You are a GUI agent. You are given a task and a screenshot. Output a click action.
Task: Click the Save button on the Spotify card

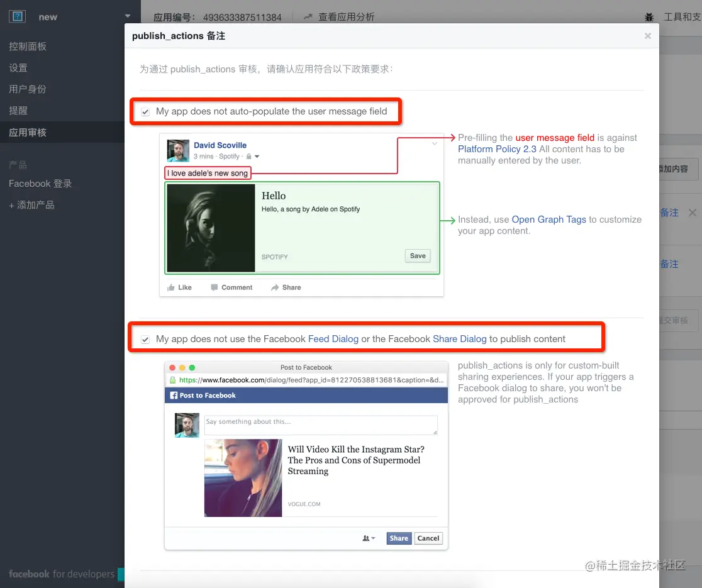pyautogui.click(x=418, y=256)
